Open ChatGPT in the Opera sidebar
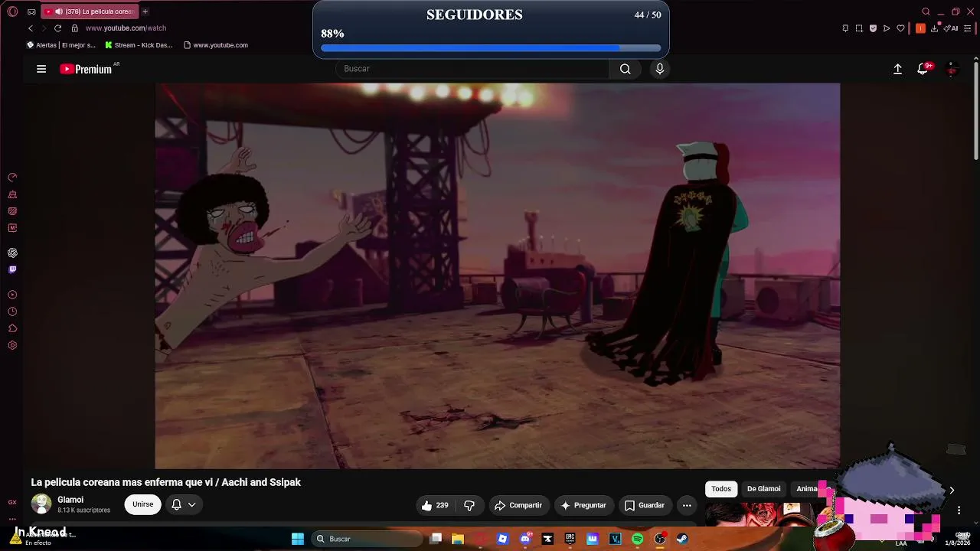The width and height of the screenshot is (980, 551). (12, 253)
